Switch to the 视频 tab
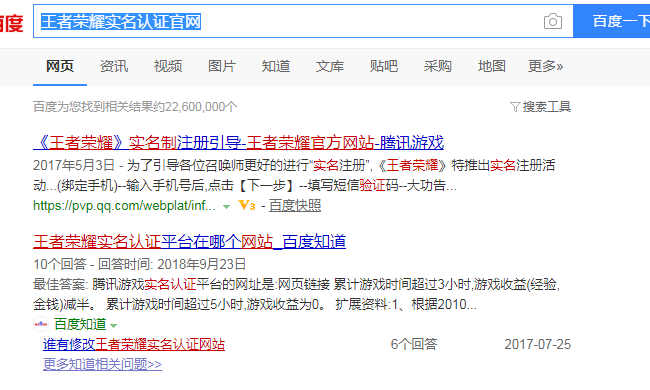Image resolution: width=650 pixels, height=390 pixels. click(167, 66)
